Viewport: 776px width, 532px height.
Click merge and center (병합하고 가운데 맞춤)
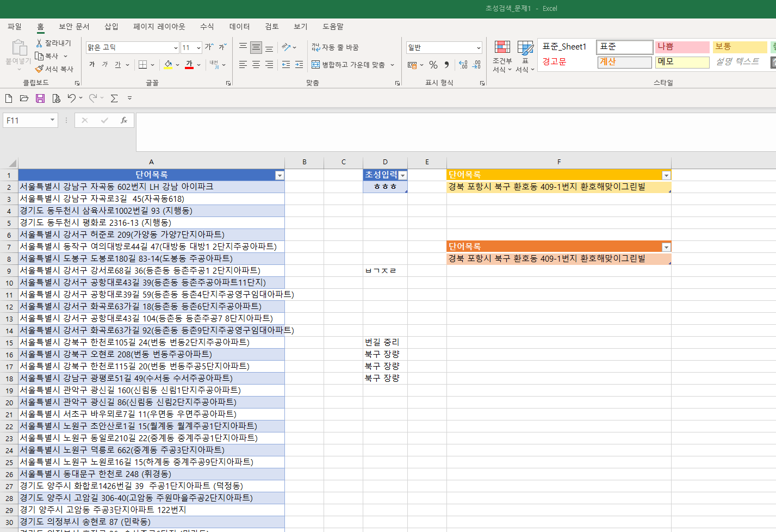[x=349, y=65]
